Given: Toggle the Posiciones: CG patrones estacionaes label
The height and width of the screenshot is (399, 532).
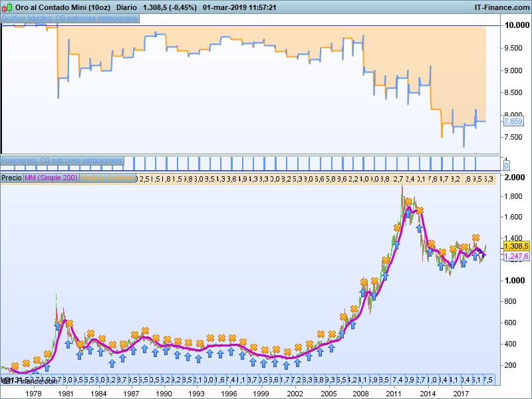Looking at the screenshot, I should tap(62, 160).
